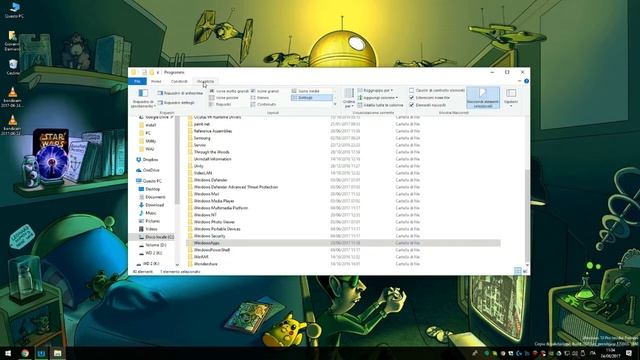
Task: Click Nascondi elementi selezionati button
Action: (483, 98)
